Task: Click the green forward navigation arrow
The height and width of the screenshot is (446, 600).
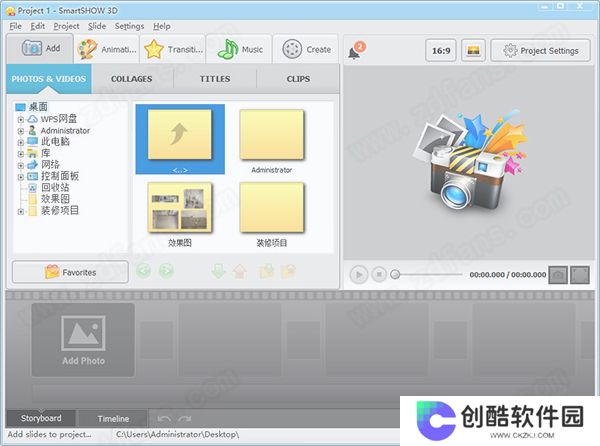Action: 166,271
